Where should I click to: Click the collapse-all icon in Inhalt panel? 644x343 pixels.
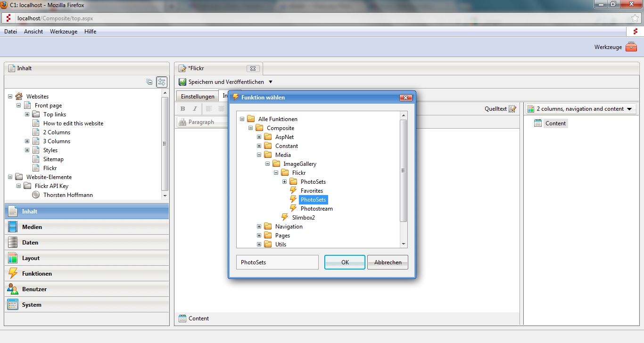[149, 82]
